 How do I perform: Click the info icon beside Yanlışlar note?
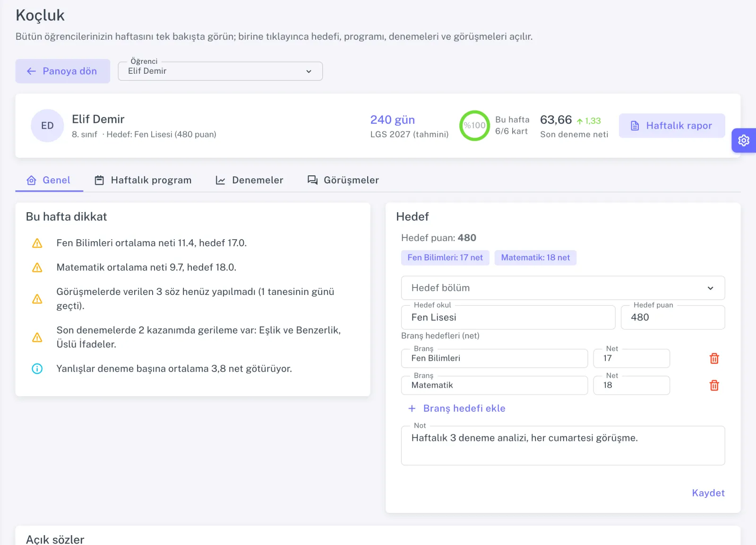[x=37, y=369]
